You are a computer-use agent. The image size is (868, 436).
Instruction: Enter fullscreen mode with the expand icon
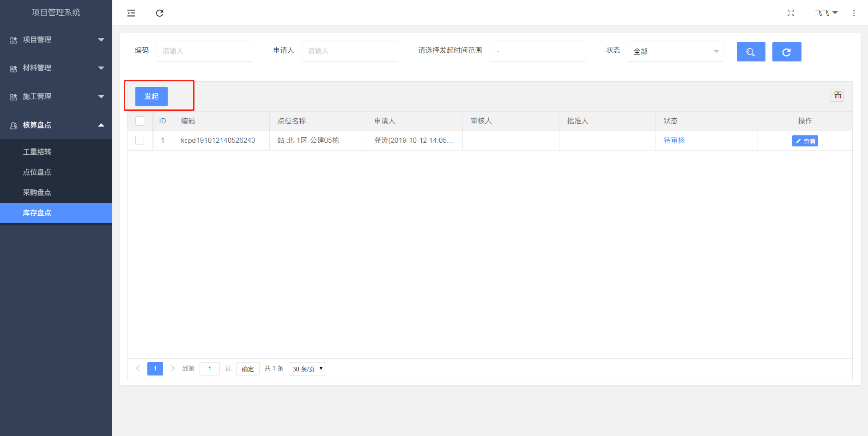(791, 13)
